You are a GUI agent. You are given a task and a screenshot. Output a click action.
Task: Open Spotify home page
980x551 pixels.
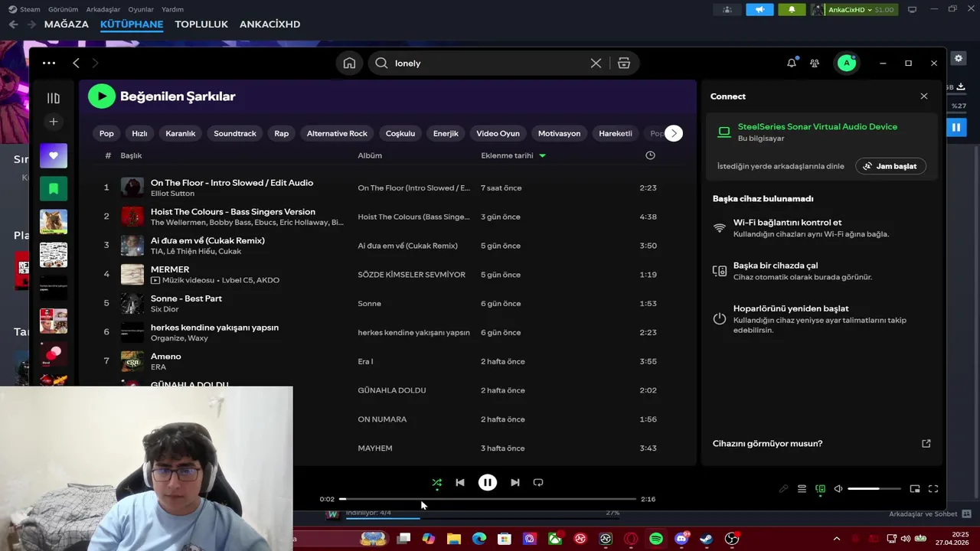(349, 64)
